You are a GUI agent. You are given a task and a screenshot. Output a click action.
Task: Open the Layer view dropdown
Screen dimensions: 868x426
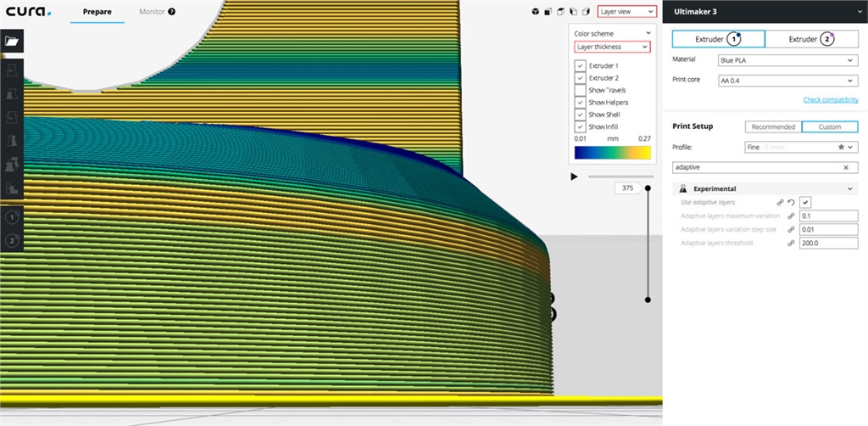coord(626,12)
